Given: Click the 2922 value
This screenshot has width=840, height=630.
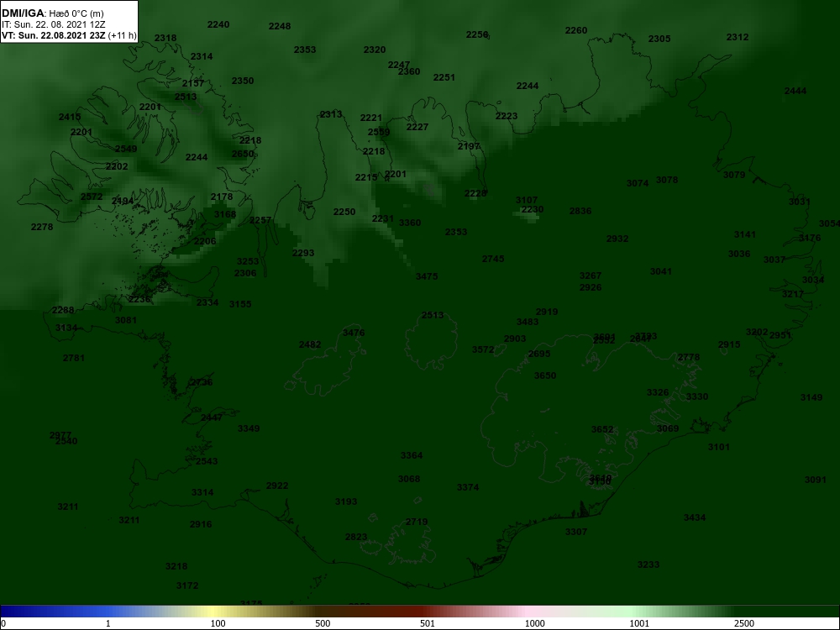Looking at the screenshot, I should point(277,486).
